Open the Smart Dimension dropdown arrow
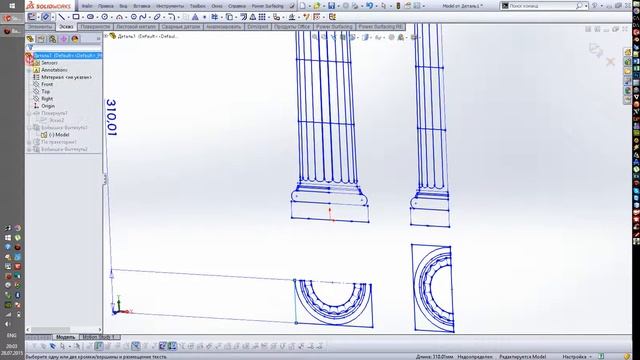Viewport: 640px width, 360px height. point(53,17)
